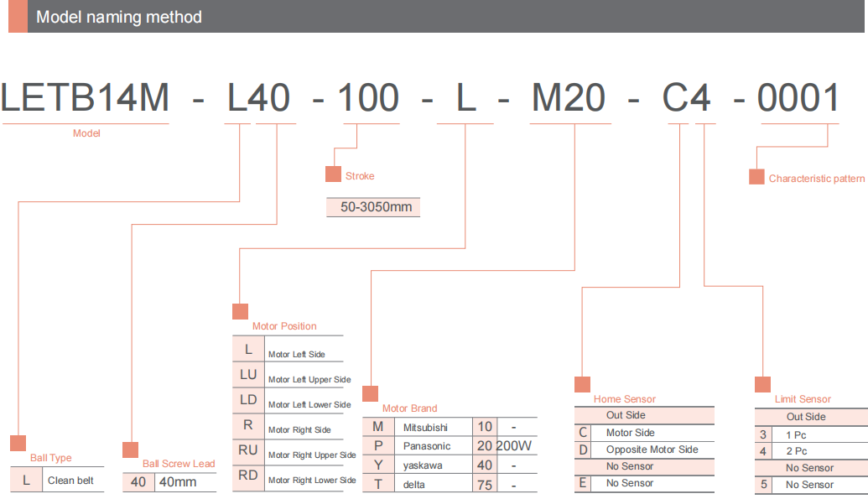Click the orange marker beside Ball Screw Lead

[130, 450]
